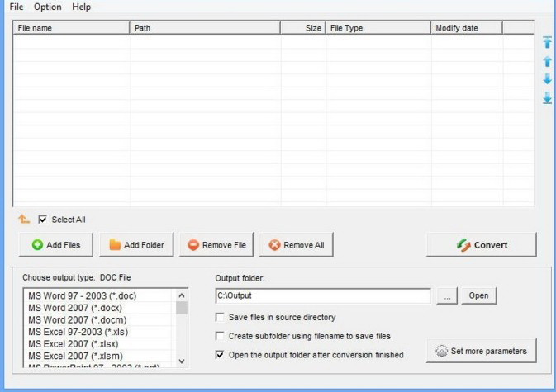The image size is (556, 392).
Task: Select MS Word 2007 (*.docx) output type
Action: [x=99, y=308]
